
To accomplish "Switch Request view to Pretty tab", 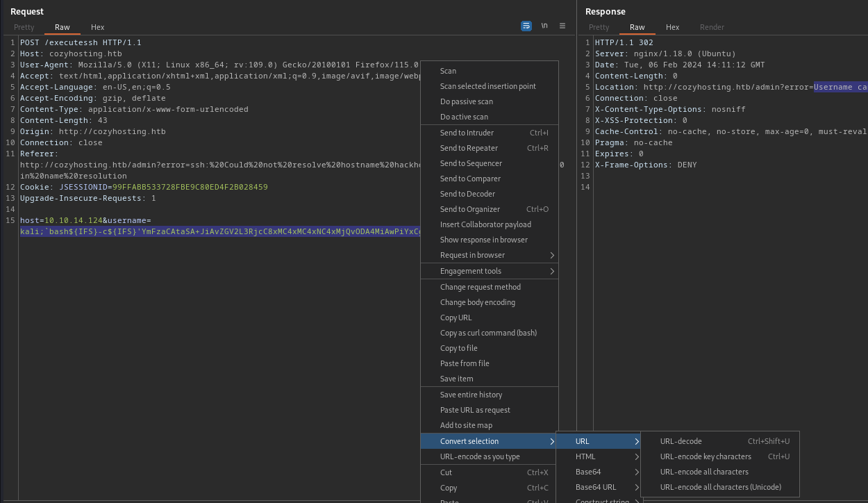I will [x=24, y=27].
